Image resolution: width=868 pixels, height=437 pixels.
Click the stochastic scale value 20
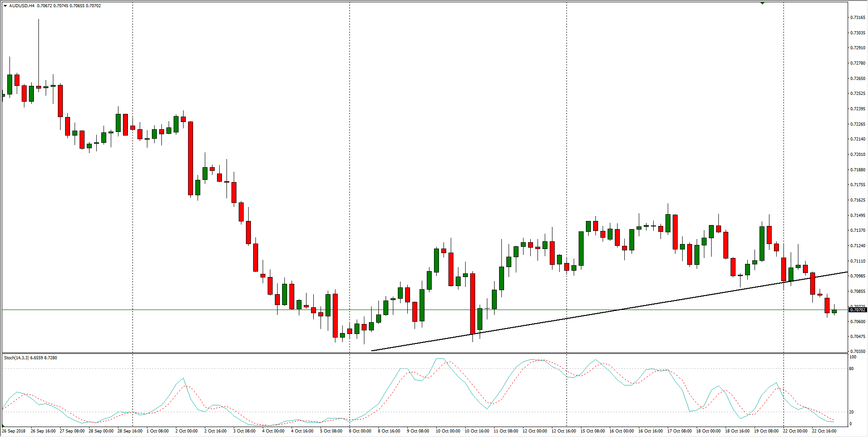(851, 412)
